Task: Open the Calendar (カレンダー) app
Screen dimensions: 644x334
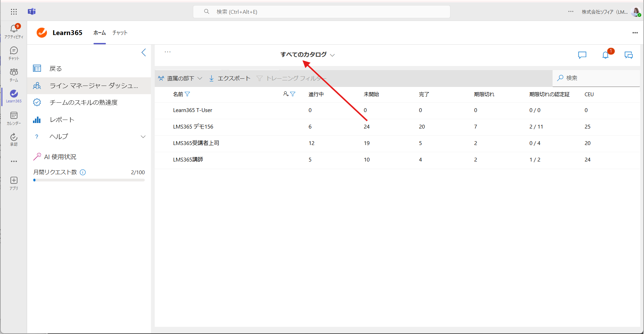Action: coord(14,118)
